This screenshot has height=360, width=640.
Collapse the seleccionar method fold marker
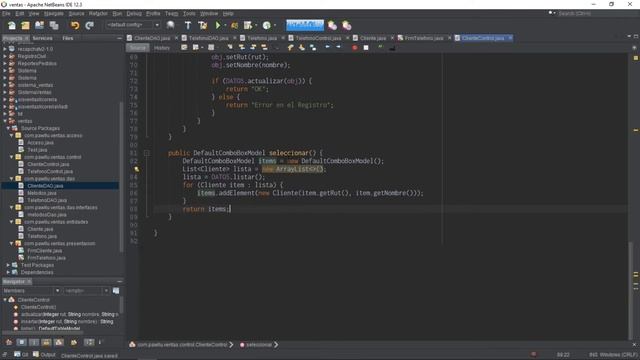(147, 153)
